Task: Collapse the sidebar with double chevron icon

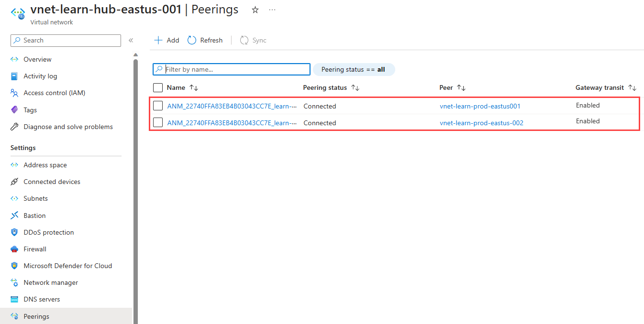Action: tap(131, 41)
